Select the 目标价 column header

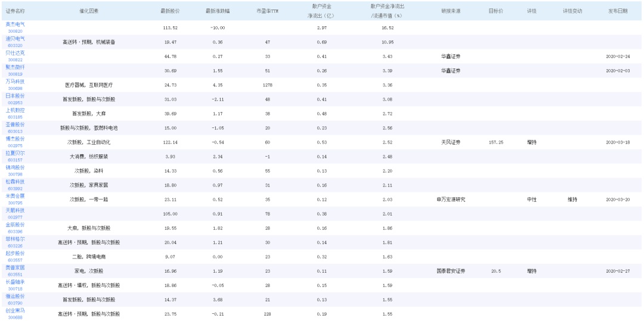click(496, 11)
